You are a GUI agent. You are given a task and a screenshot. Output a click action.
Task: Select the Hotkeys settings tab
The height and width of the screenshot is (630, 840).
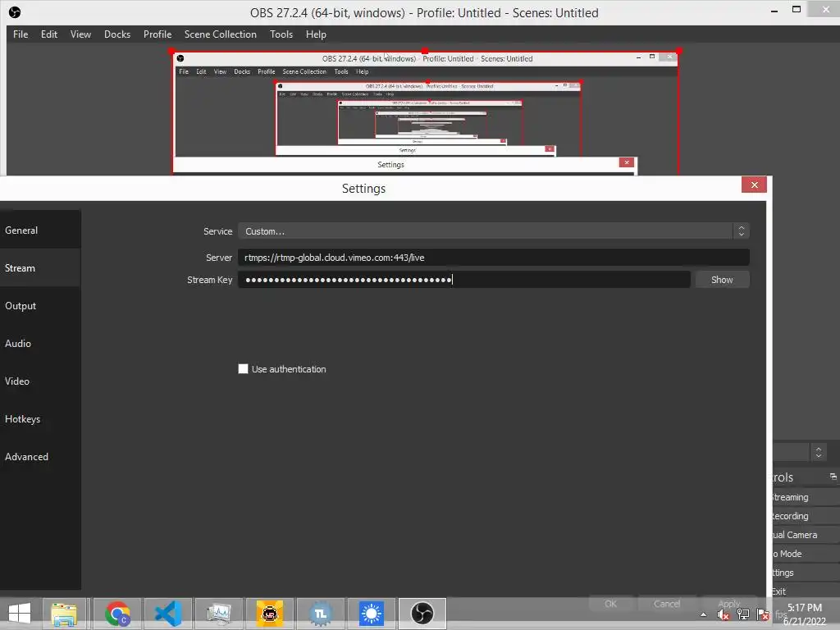pyautogui.click(x=40, y=419)
